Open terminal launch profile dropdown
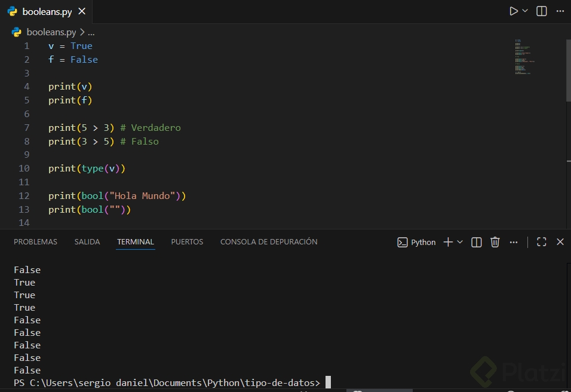This screenshot has height=392, width=571. tap(460, 242)
